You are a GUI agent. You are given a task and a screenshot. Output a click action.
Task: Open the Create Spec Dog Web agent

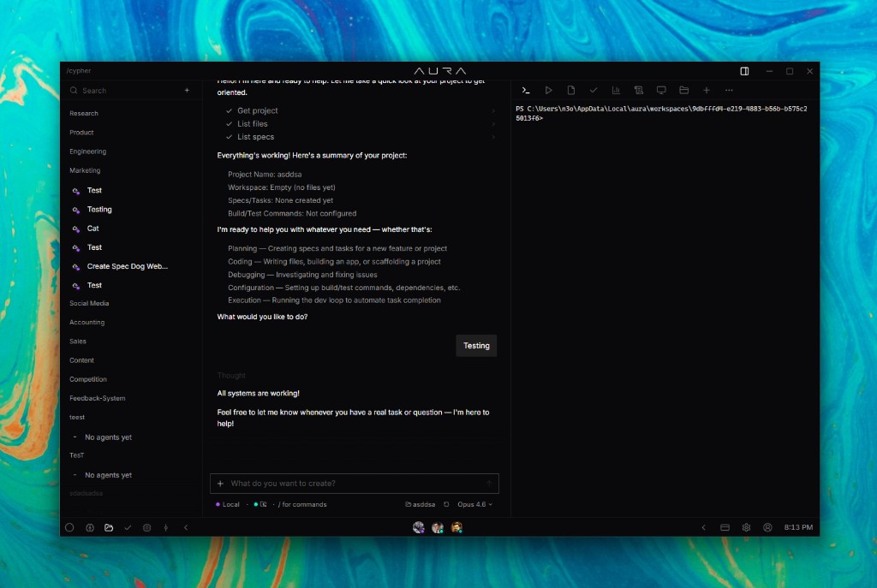pyautogui.click(x=127, y=266)
